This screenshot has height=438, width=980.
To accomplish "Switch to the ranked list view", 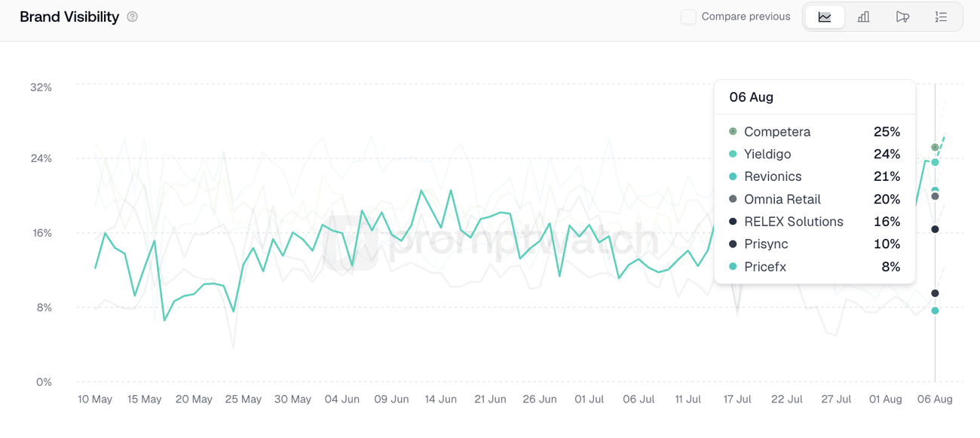I will tap(941, 17).
